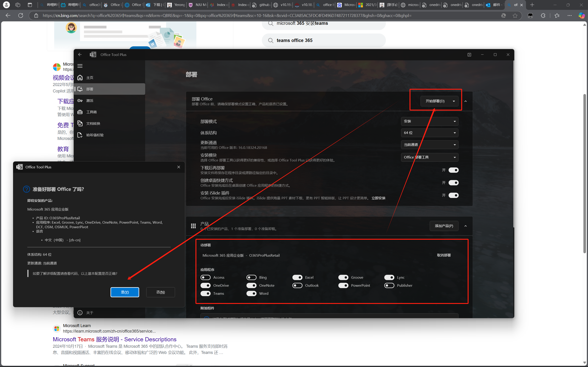The image size is (588, 367).
Task: Click the hamburger menu icon in Office Tool Plus
Action: [x=80, y=66]
